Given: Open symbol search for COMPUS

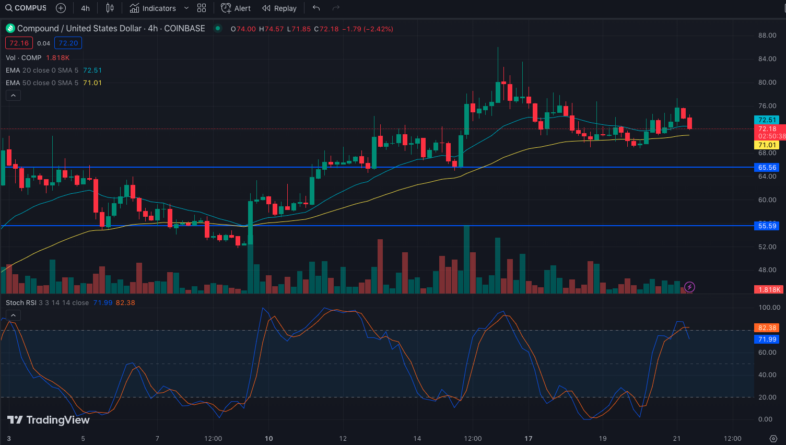Looking at the screenshot, I should 26,8.
